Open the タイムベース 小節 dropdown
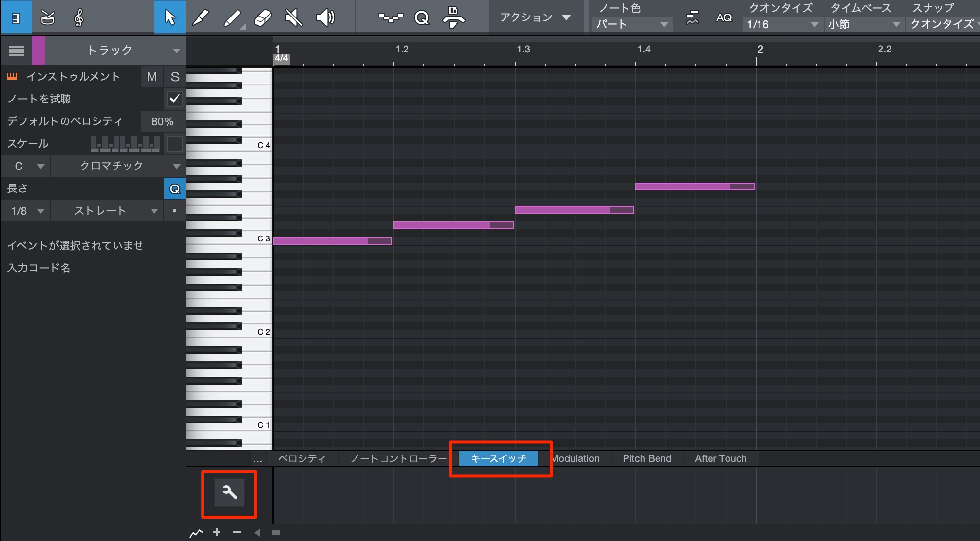The image size is (980, 541). [864, 24]
